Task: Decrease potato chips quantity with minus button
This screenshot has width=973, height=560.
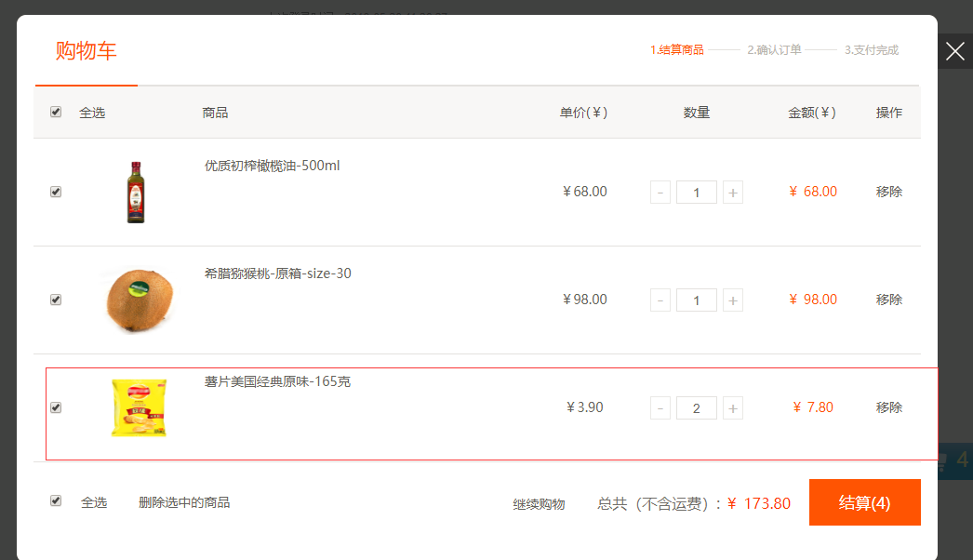Action: pyautogui.click(x=660, y=408)
